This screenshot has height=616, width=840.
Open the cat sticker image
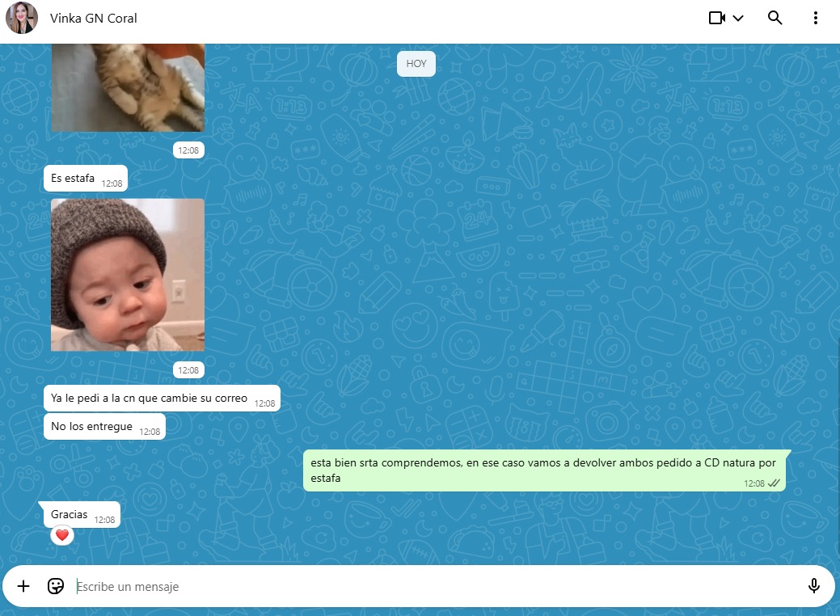128,89
